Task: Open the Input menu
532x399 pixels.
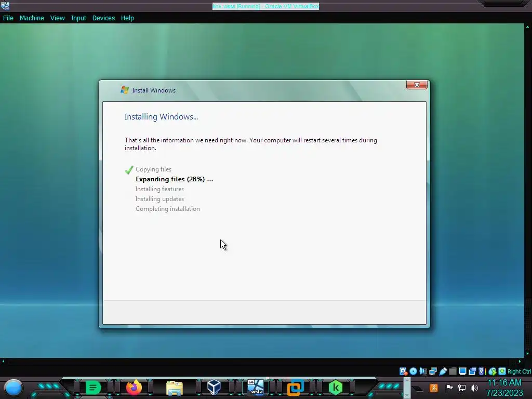Action: pyautogui.click(x=78, y=18)
